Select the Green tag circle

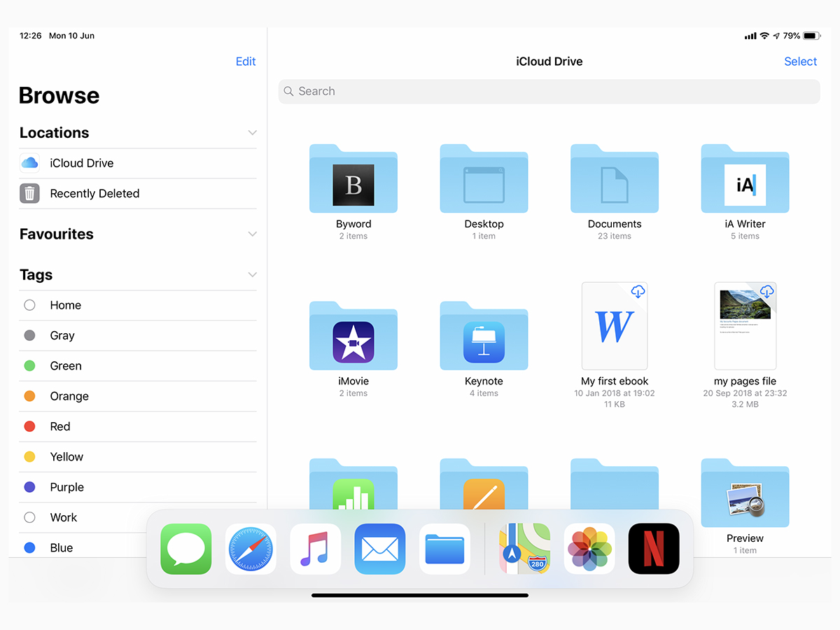(29, 365)
